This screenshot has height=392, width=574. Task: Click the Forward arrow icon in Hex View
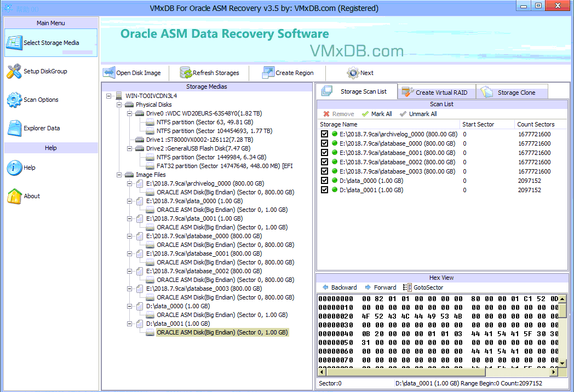368,287
